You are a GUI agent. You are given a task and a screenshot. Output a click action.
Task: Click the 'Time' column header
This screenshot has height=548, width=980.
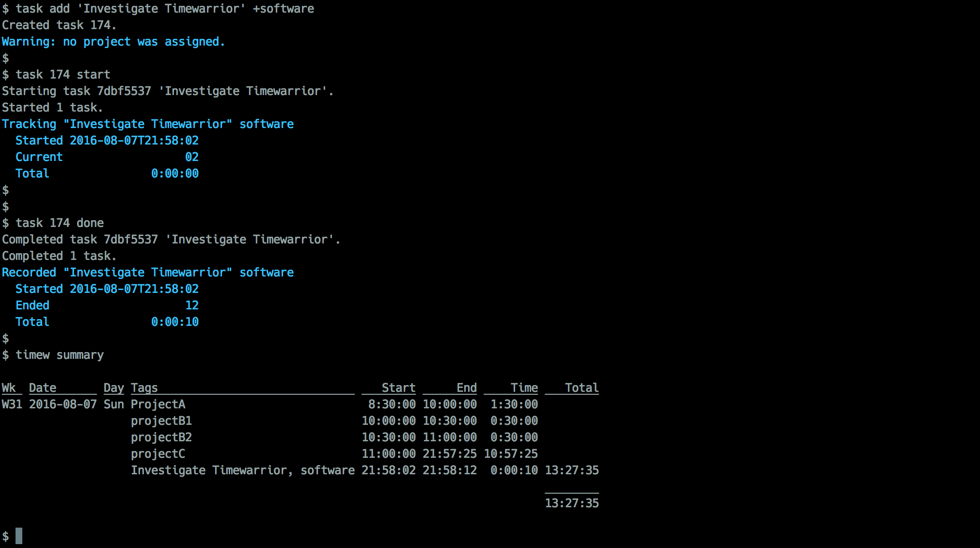pyautogui.click(x=524, y=388)
